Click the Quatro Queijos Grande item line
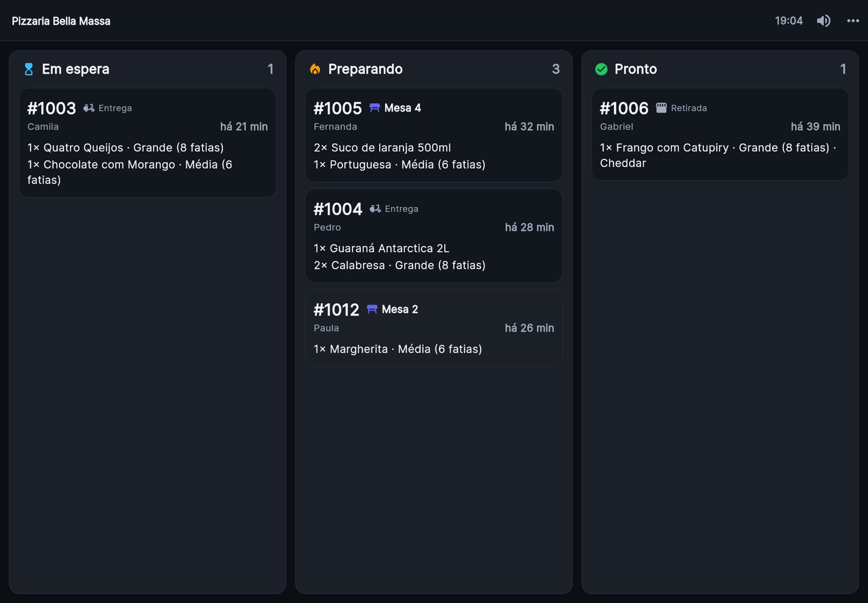 (x=125, y=147)
